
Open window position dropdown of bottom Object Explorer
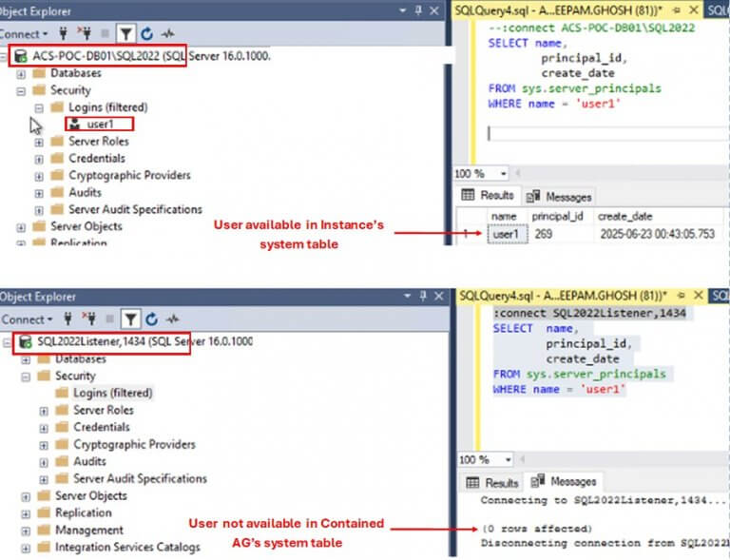point(408,296)
